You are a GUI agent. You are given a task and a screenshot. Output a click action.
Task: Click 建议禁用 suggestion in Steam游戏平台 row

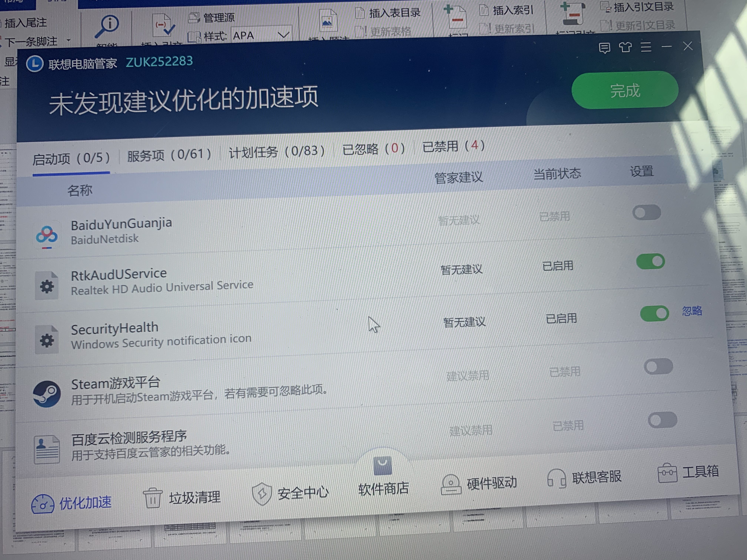point(468,375)
